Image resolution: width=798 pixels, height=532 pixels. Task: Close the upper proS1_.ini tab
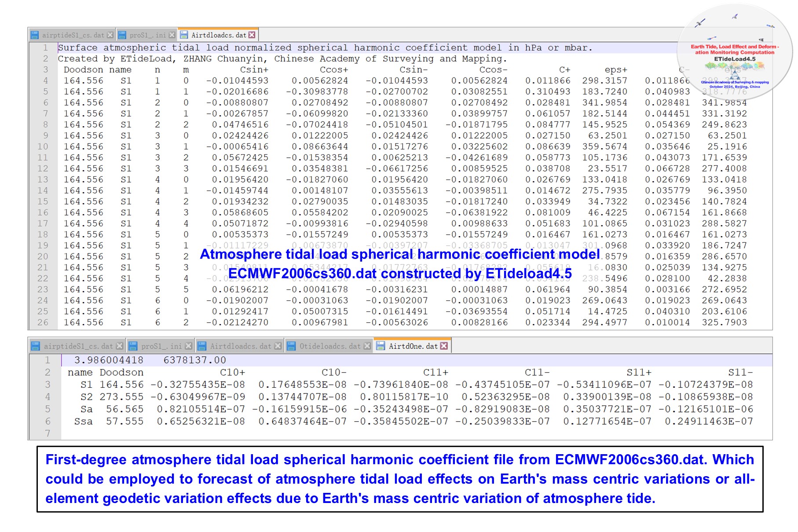click(172, 35)
